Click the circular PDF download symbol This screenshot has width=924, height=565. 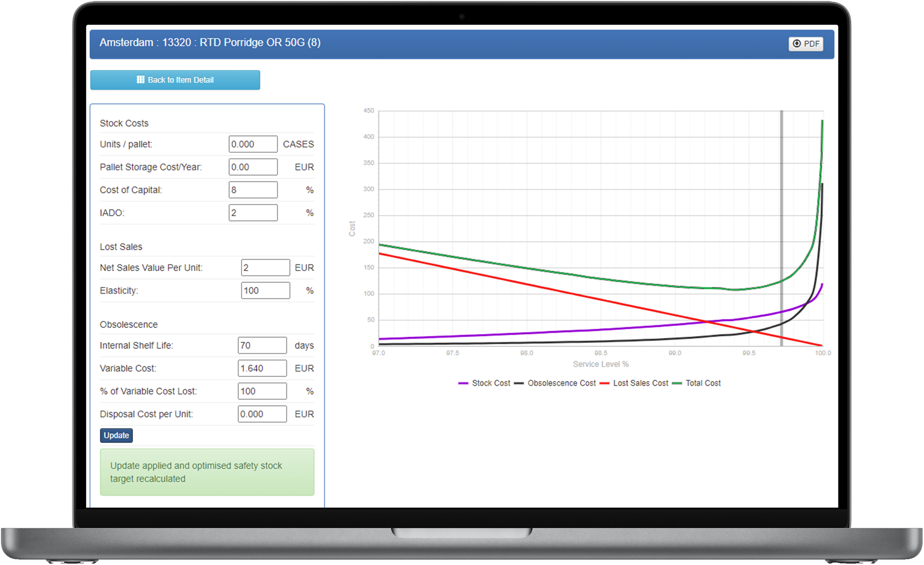796,44
